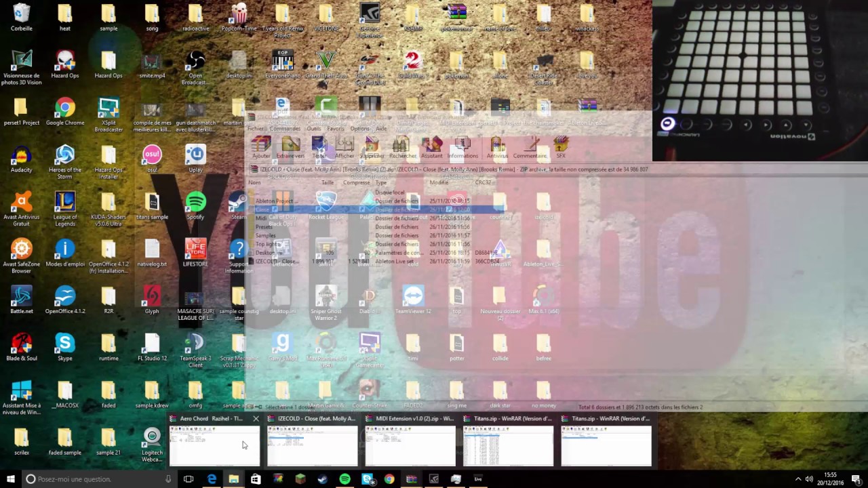Sort WinRAR list by Modifié column
Viewport: 868px width, 488px height.
tap(439, 182)
